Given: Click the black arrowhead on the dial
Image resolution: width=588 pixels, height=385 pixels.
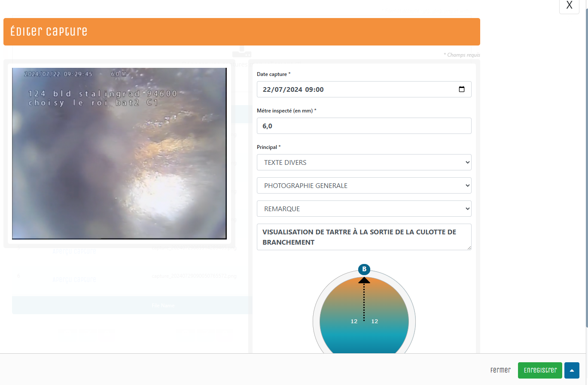Looking at the screenshot, I should (364, 280).
